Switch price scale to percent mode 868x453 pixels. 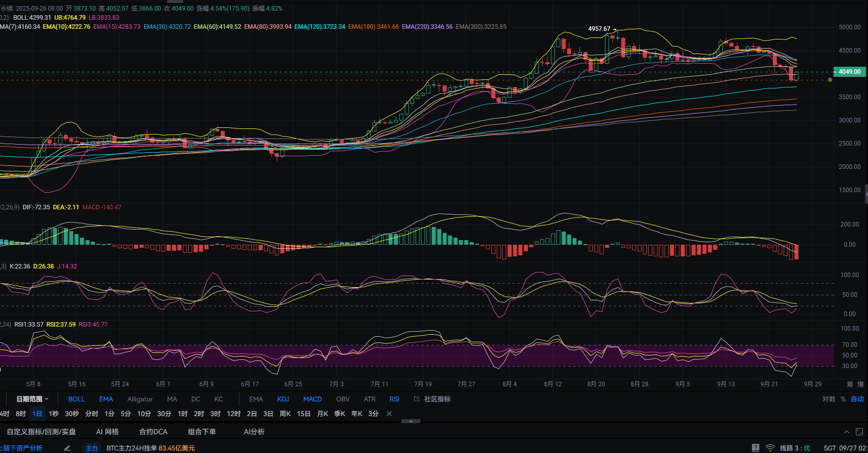pyautogui.click(x=843, y=399)
